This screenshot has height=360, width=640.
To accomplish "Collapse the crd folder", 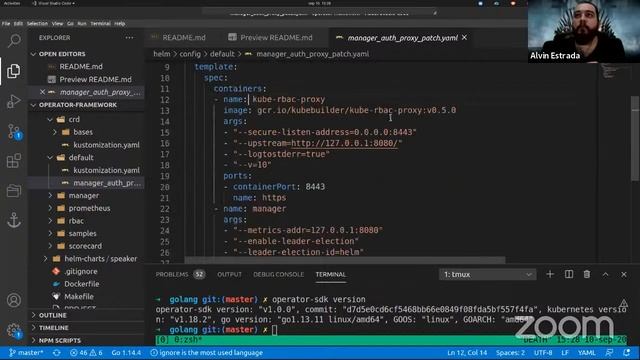I will click(50, 120).
